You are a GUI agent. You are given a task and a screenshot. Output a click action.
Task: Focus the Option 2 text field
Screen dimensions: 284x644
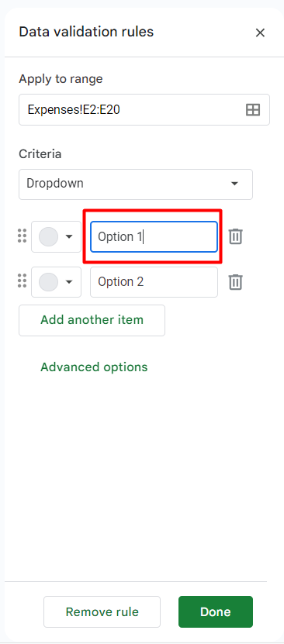154,282
